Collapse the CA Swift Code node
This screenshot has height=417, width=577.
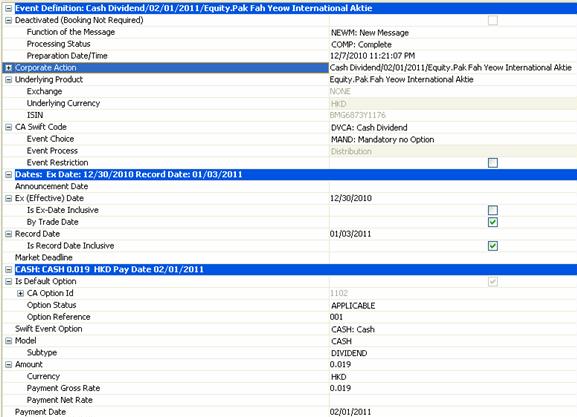click(8, 127)
